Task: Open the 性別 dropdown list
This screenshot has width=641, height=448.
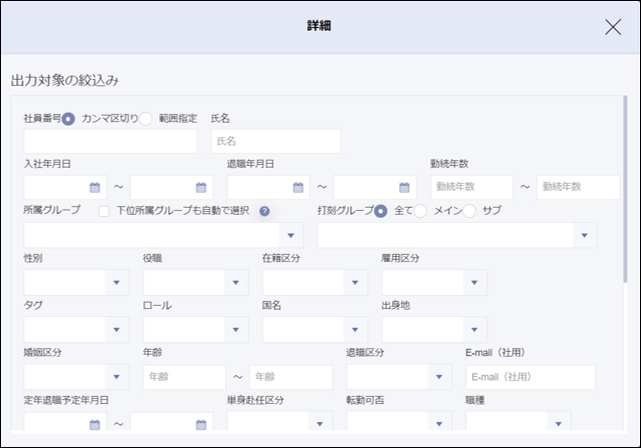Action: coord(118,283)
